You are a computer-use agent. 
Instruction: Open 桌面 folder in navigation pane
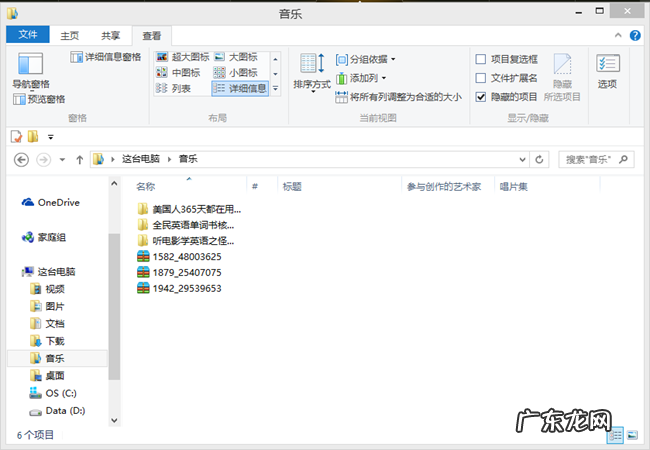tap(48, 376)
